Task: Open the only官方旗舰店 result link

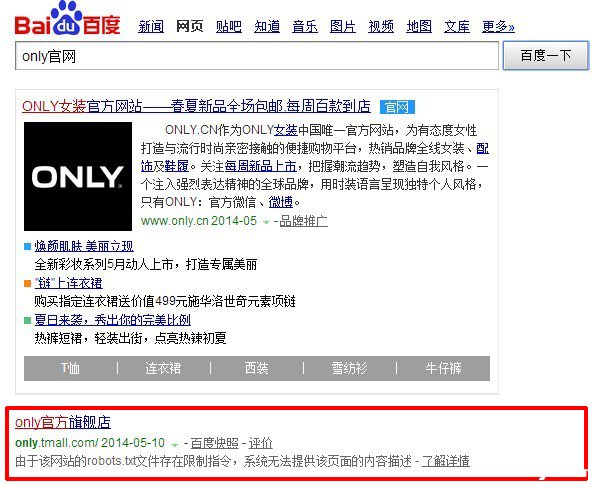Action: click(62, 423)
